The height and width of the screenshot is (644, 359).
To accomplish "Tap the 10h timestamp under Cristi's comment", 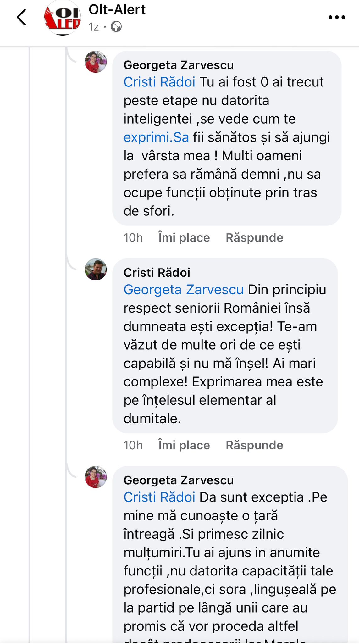I will (133, 445).
